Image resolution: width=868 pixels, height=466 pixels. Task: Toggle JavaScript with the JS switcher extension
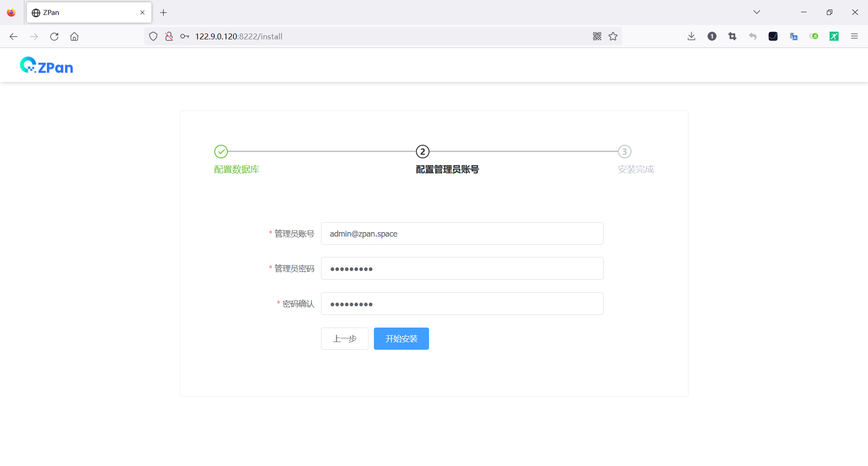tap(814, 36)
